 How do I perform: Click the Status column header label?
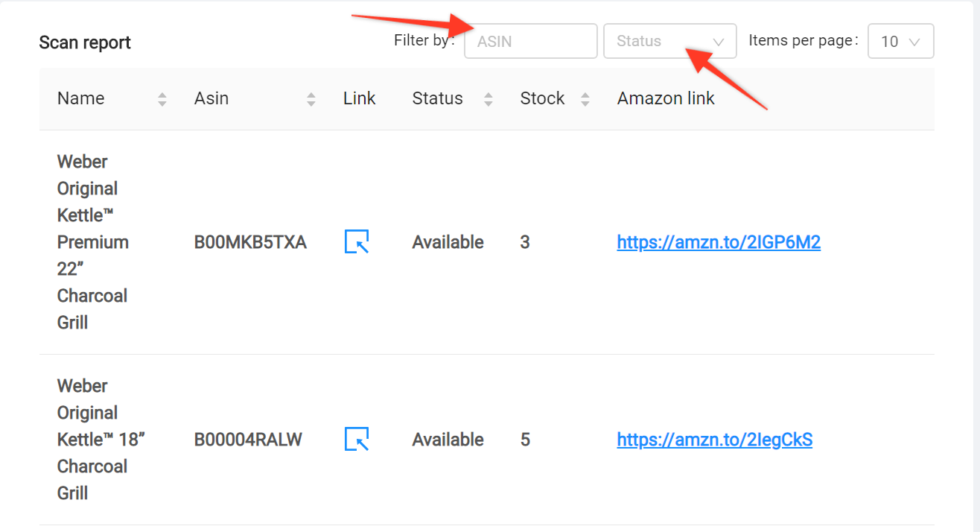(437, 98)
